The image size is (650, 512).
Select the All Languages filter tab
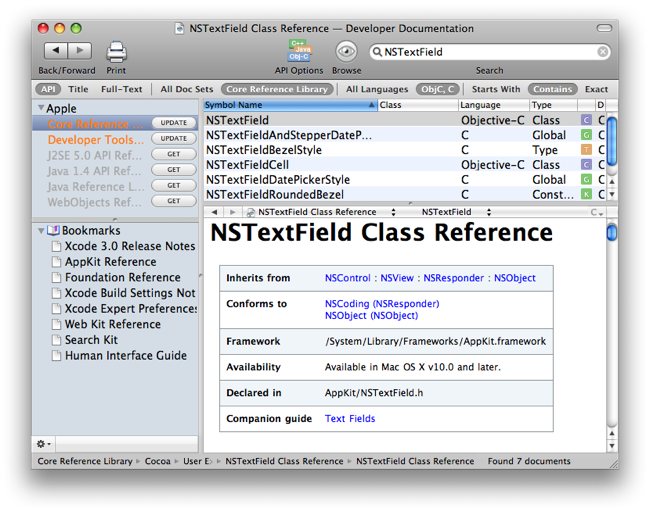pyautogui.click(x=377, y=89)
